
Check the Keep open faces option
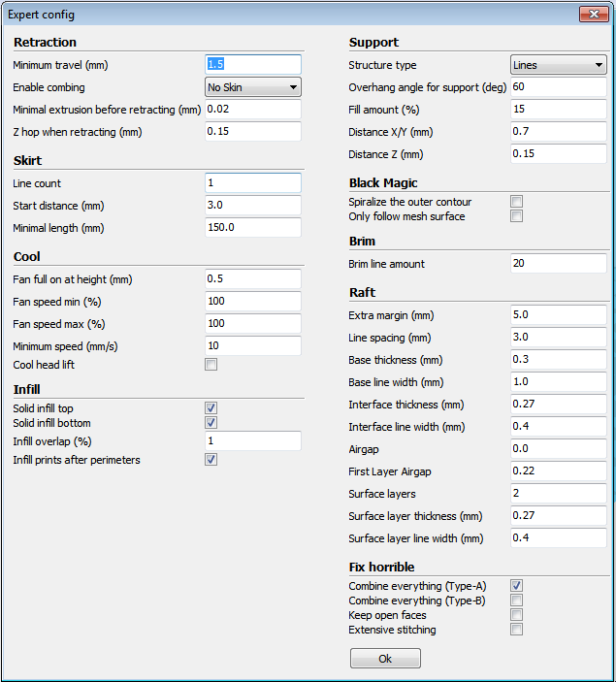point(517,615)
